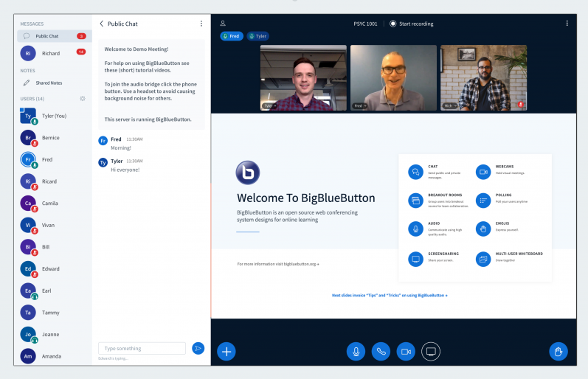Click Tyler's webcam video thumbnail
This screenshot has width=588, height=379.
pos(303,77)
